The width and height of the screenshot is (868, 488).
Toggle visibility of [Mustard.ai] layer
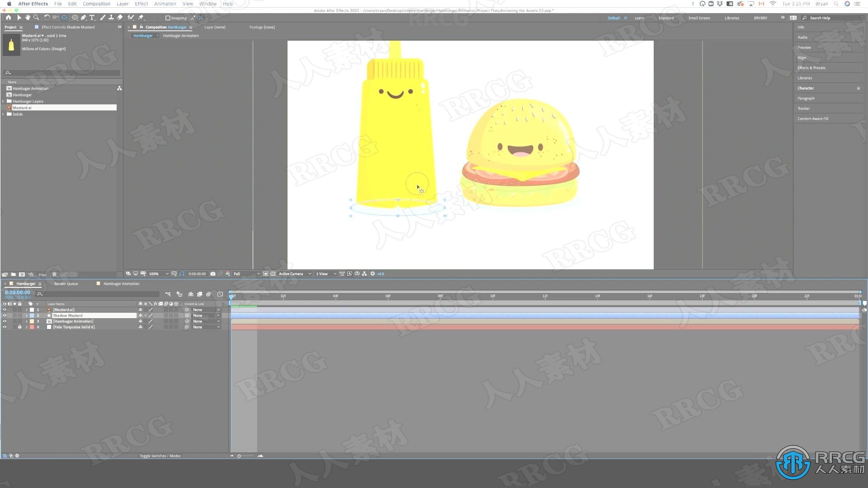[x=4, y=309]
